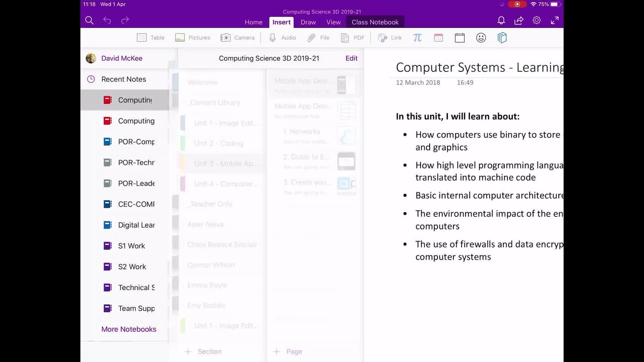644x362 pixels.
Task: Open the notifications bell
Action: coord(501,20)
